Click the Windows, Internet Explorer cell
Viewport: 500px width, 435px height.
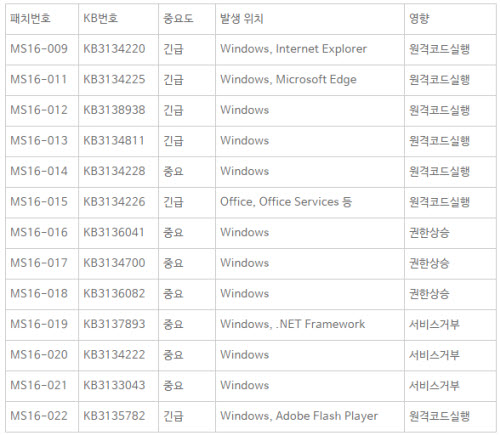pyautogui.click(x=310, y=49)
